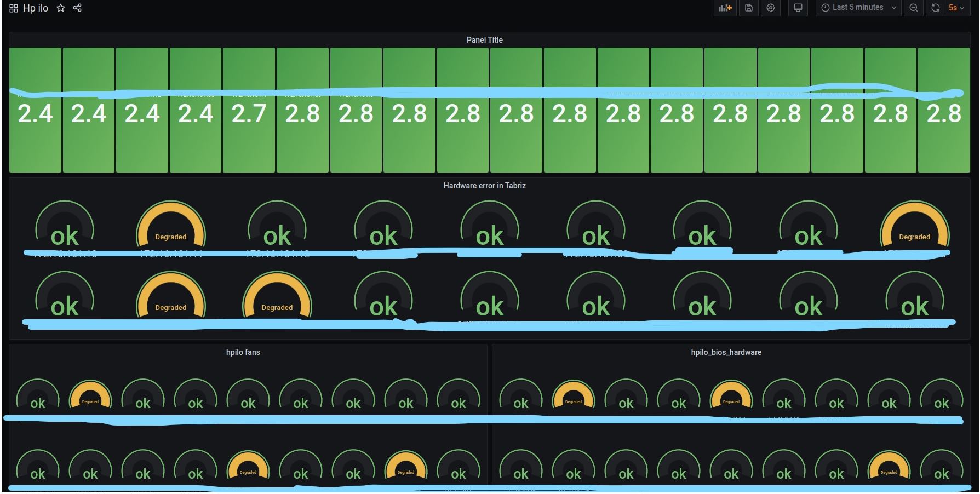The image size is (980, 494).
Task: Save the dashboard using the floppy disk icon
Action: pyautogui.click(x=749, y=8)
